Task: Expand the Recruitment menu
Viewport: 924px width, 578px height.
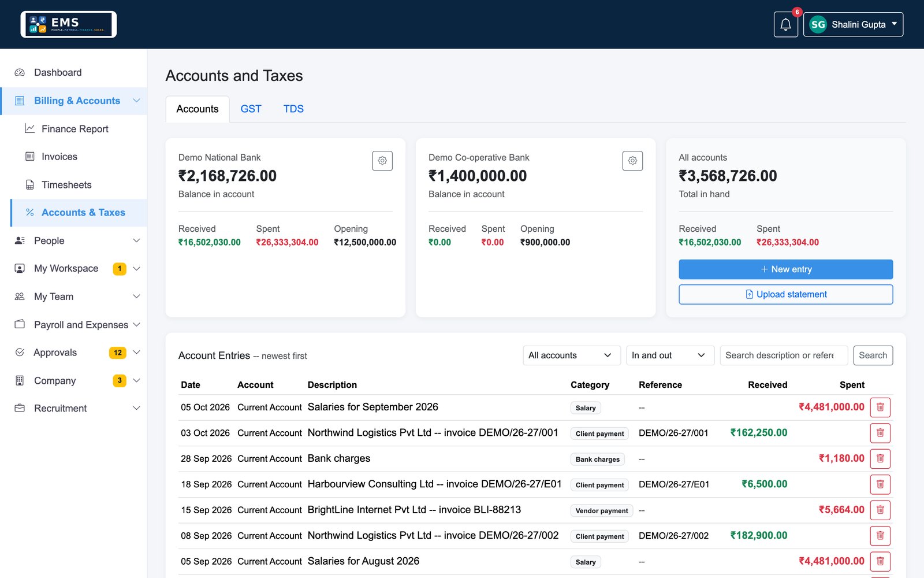Action: pos(136,408)
